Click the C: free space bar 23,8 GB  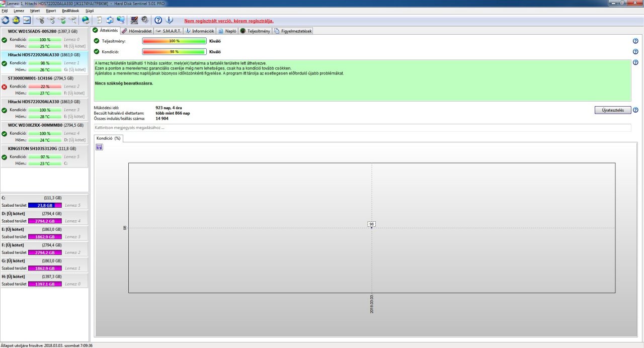[x=45, y=205]
